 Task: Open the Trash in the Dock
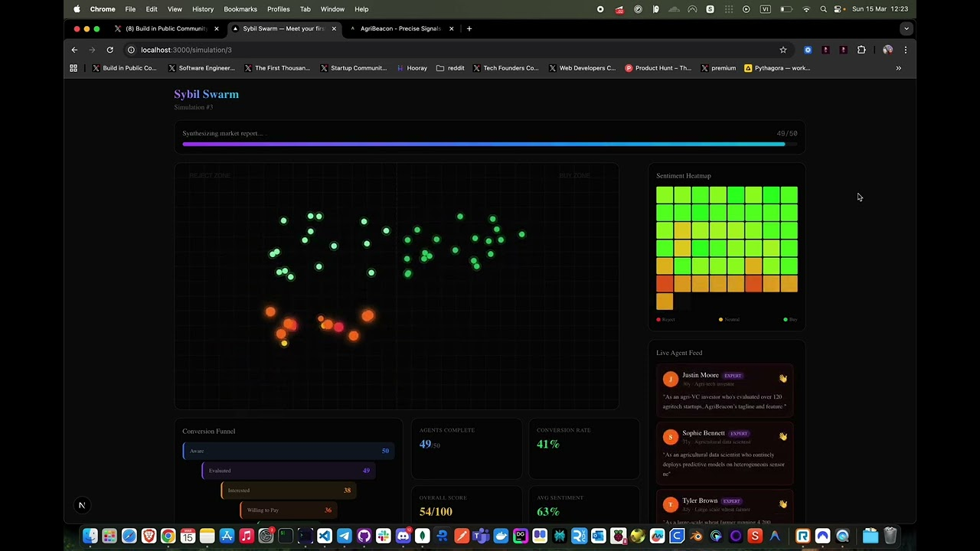890,536
